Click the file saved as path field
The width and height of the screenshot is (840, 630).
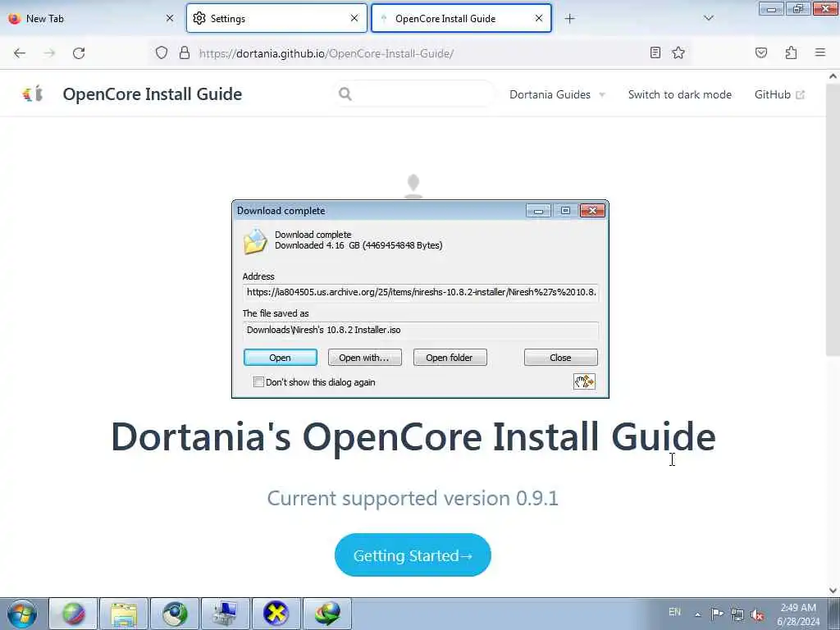click(421, 330)
